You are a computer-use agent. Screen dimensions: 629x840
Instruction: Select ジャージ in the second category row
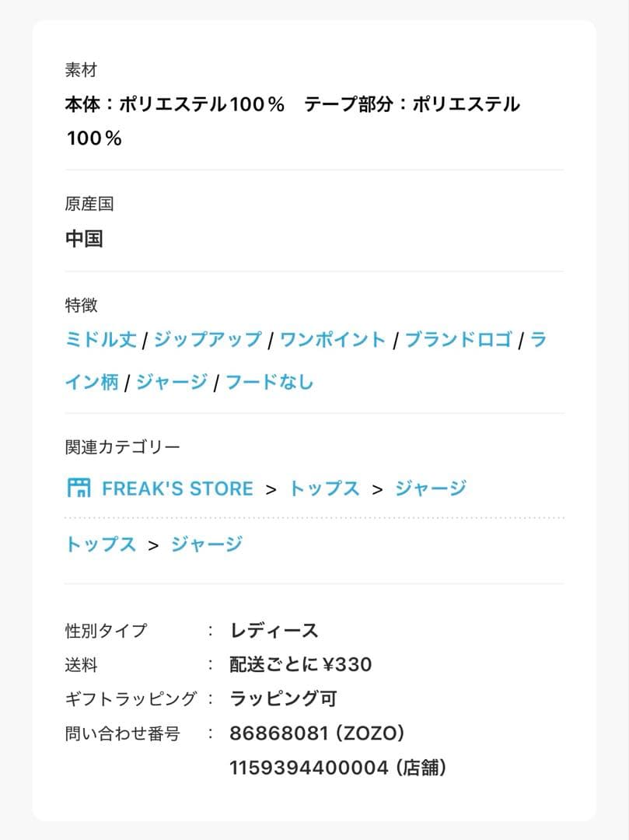click(206, 544)
